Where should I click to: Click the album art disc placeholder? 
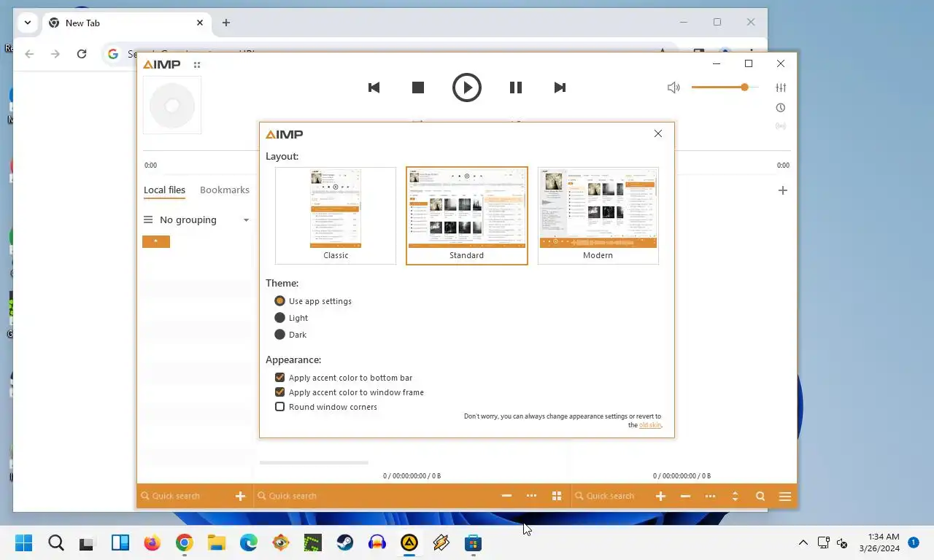pyautogui.click(x=172, y=106)
